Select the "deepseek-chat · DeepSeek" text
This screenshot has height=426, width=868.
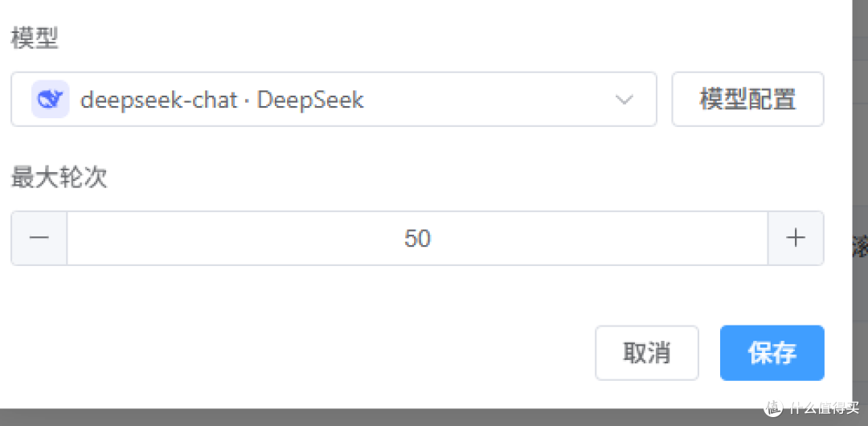(x=222, y=100)
